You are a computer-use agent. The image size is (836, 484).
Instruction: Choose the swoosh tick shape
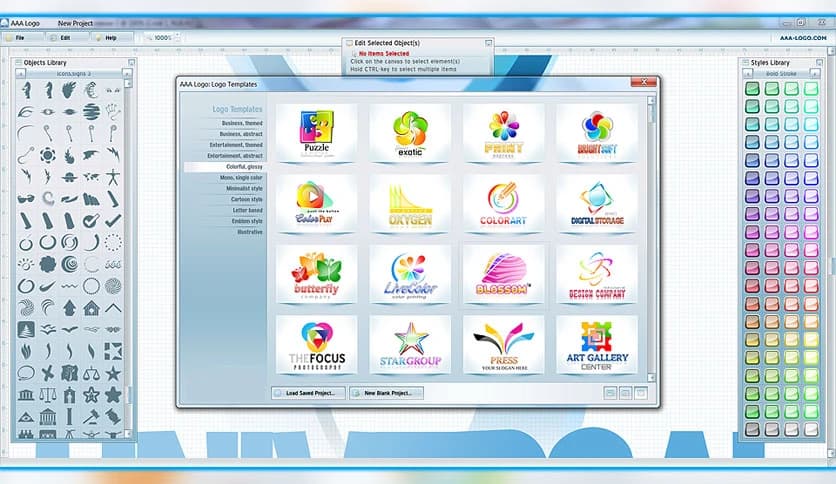click(x=47, y=286)
